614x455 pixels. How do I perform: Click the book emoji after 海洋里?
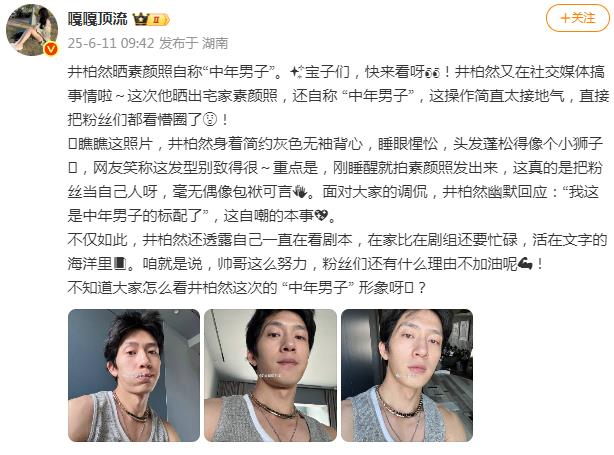click(x=119, y=264)
